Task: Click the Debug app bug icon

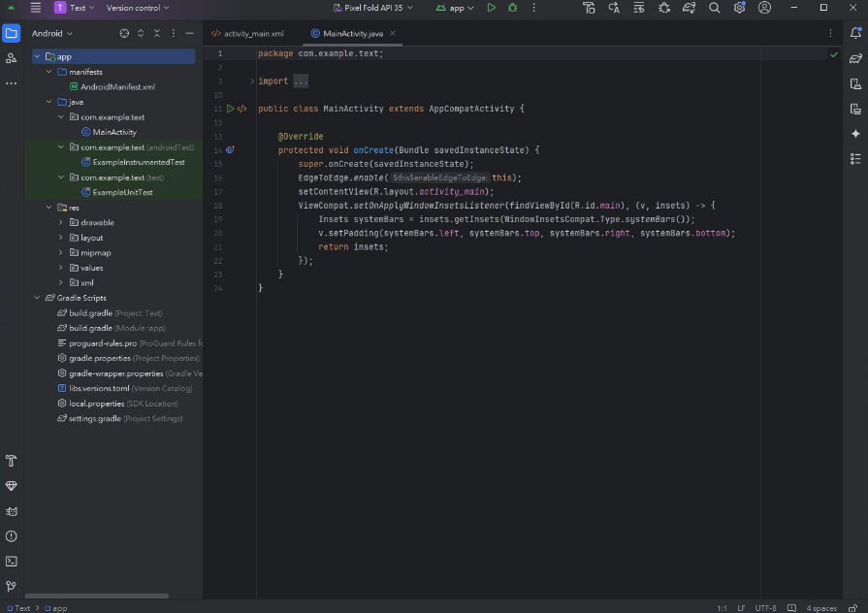Action: coord(513,8)
